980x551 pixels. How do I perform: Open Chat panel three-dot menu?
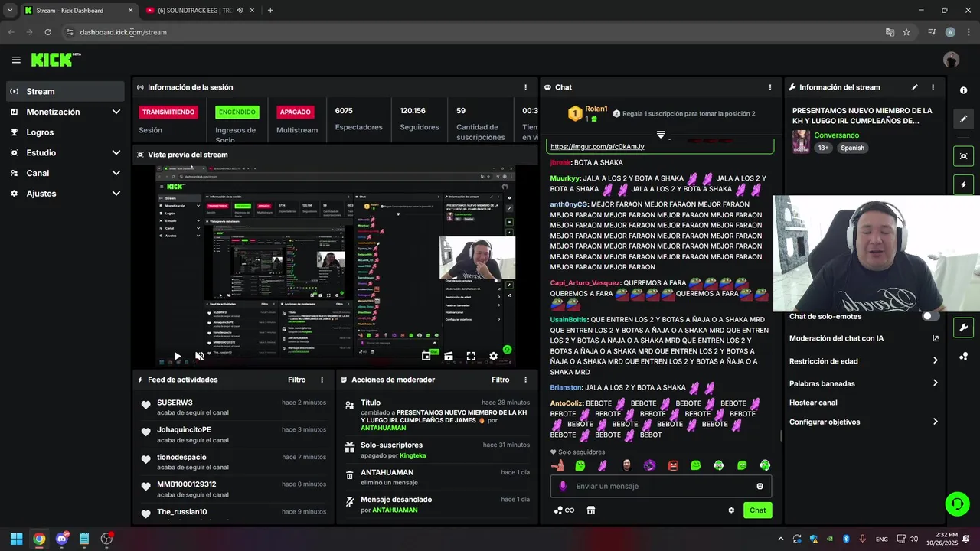(770, 87)
